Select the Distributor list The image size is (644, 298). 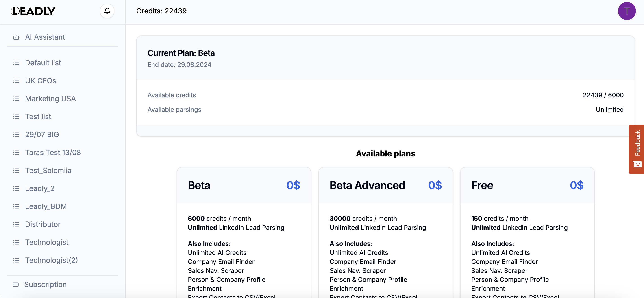[43, 224]
